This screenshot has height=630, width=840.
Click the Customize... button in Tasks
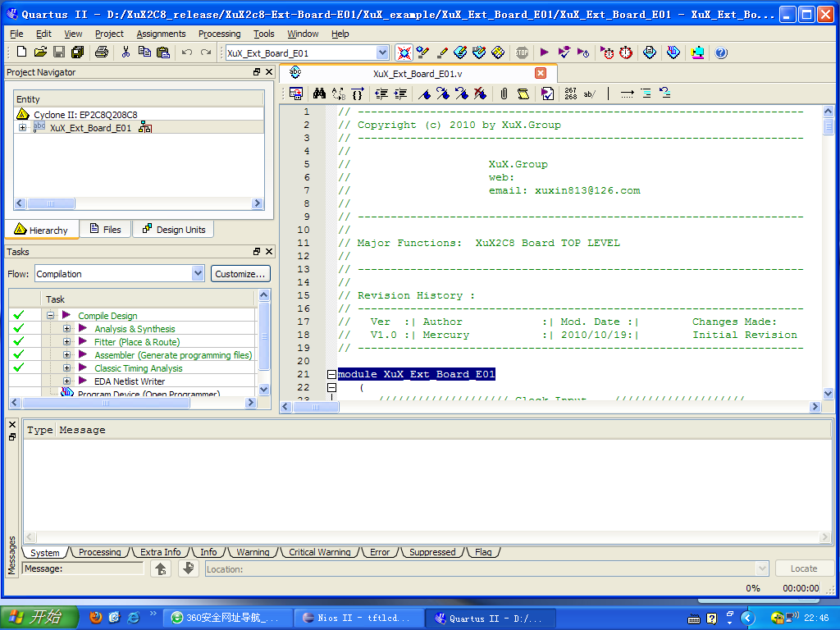(x=240, y=273)
